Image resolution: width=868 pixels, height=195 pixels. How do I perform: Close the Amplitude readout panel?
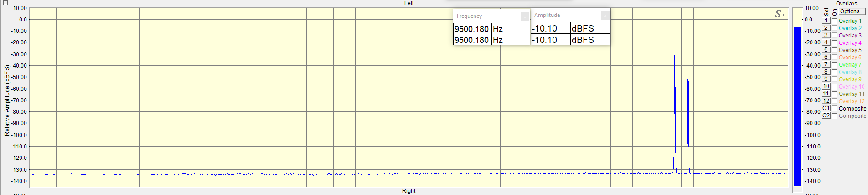pos(604,16)
